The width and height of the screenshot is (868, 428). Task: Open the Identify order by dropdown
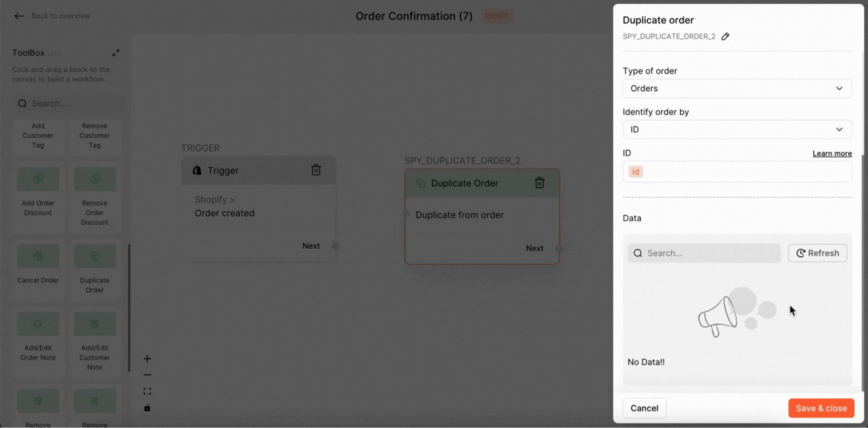pyautogui.click(x=737, y=130)
